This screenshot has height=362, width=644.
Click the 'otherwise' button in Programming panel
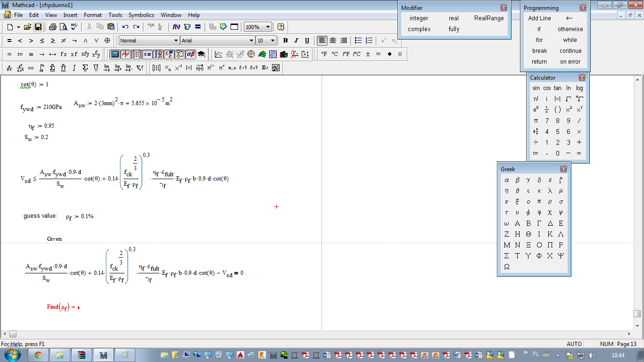tap(570, 29)
